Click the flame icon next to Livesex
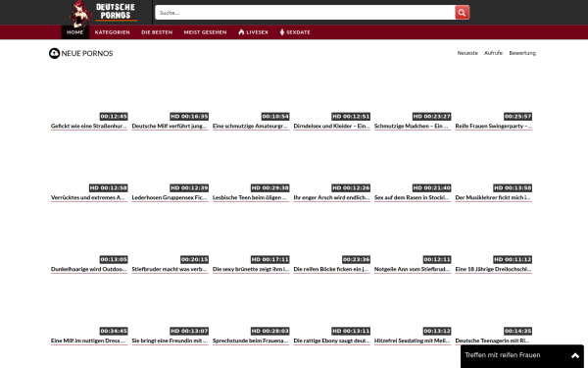Viewport: 588px width, 368px height. (241, 32)
